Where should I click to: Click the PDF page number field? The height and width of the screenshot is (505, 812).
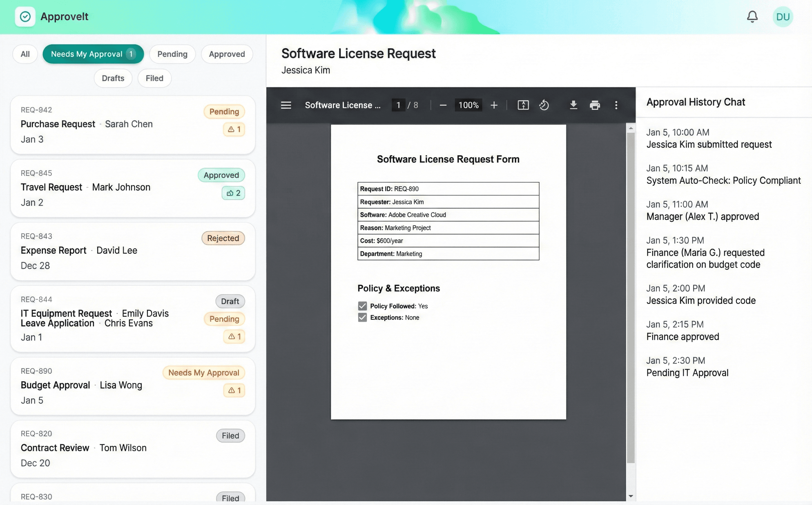tap(398, 105)
